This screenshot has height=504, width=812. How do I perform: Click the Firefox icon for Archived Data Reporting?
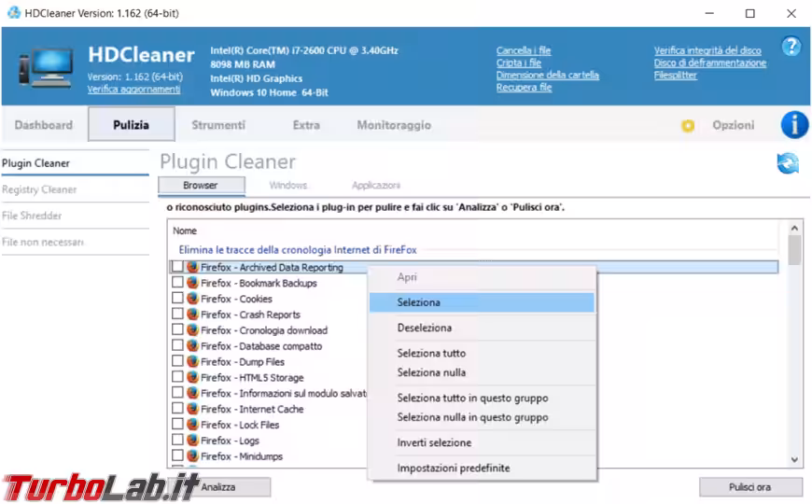click(192, 267)
